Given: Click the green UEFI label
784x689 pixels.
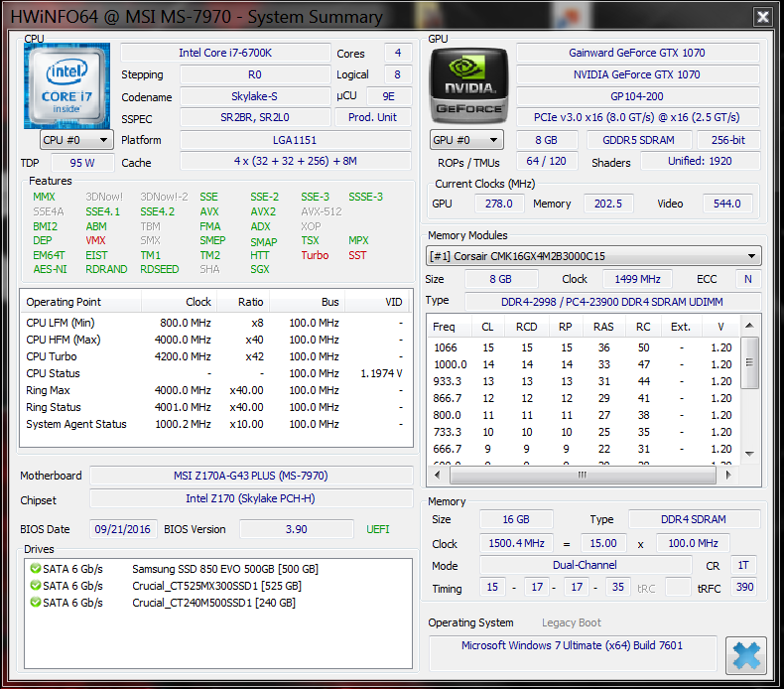Looking at the screenshot, I should click(377, 529).
